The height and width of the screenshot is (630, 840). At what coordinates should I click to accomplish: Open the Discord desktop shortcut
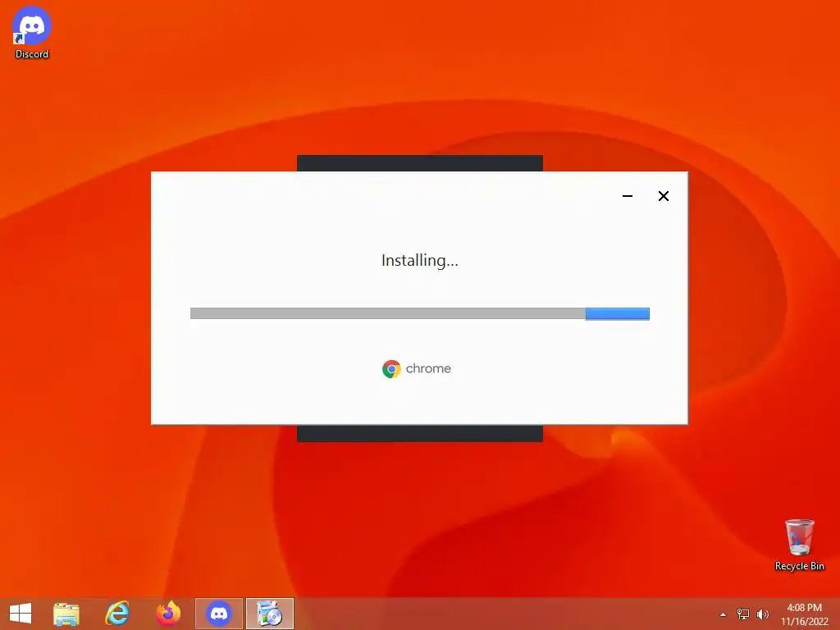pyautogui.click(x=32, y=32)
